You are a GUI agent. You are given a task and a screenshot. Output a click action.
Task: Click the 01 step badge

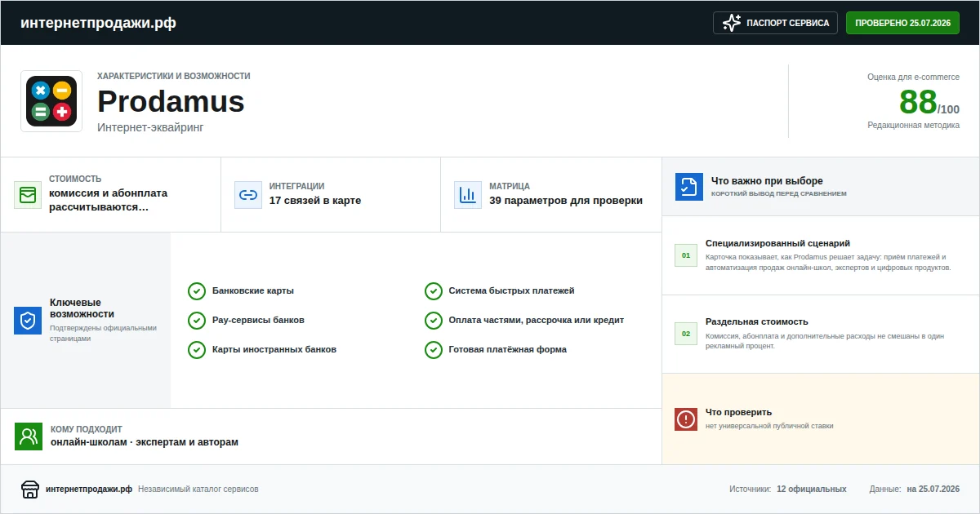[x=686, y=255]
